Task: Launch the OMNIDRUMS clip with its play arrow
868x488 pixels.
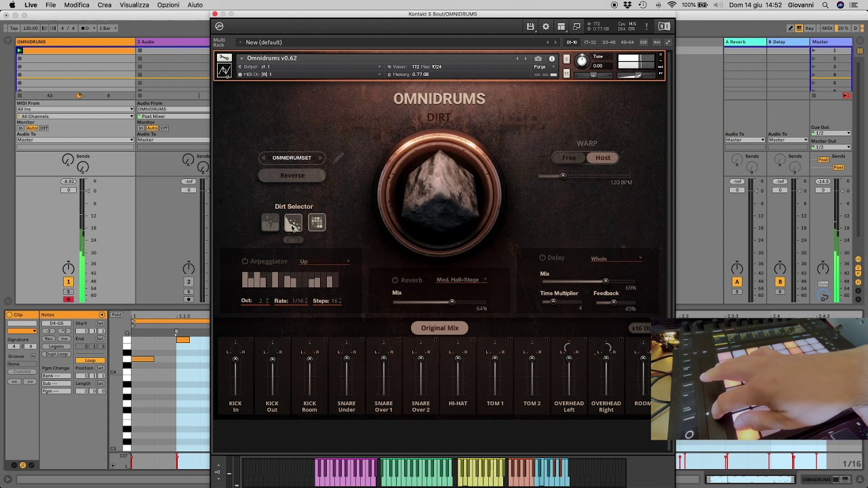Action: tap(20, 50)
